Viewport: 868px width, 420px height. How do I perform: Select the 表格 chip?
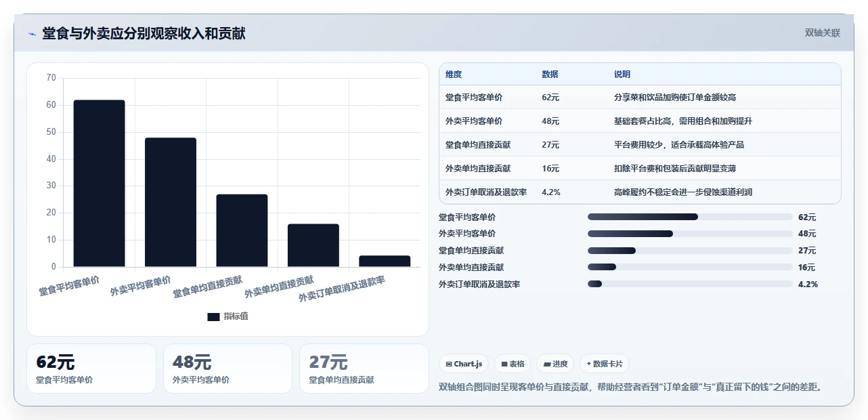point(513,364)
